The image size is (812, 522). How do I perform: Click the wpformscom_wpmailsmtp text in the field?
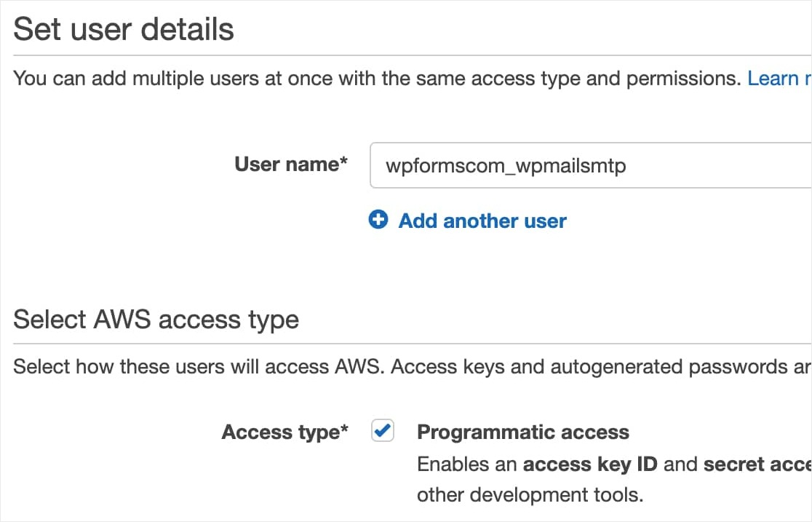point(506,166)
